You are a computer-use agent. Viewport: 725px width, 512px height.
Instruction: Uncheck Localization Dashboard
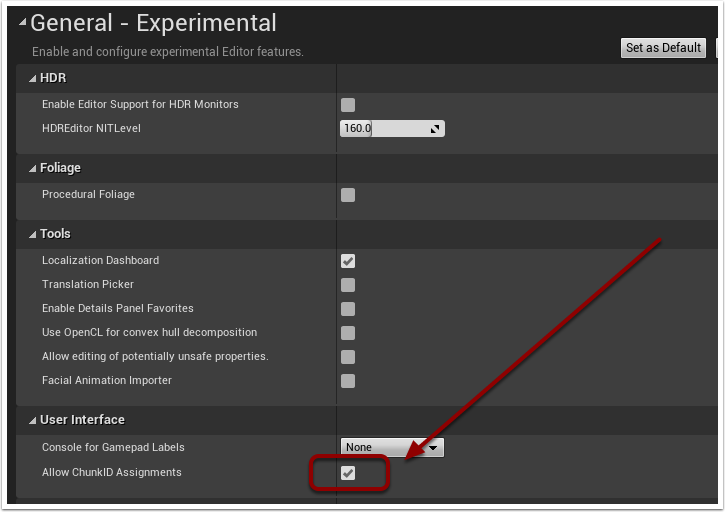click(x=348, y=261)
